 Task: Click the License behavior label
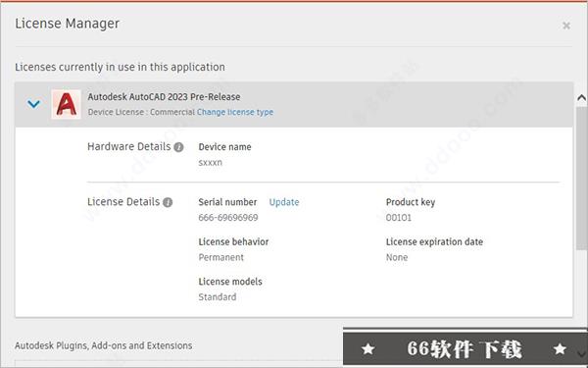[x=233, y=241]
